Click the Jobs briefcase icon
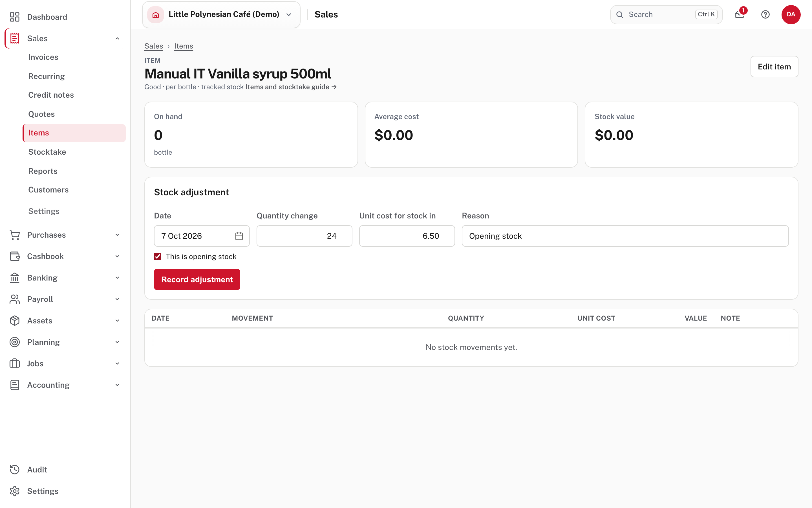Viewport: 812px width, 508px height. pos(14,364)
